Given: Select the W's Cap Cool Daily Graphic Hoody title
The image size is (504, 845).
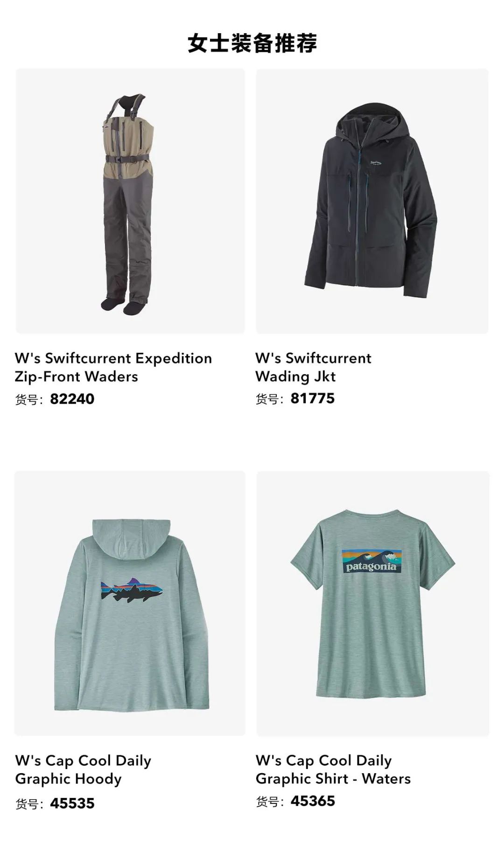Looking at the screenshot, I should (83, 769).
